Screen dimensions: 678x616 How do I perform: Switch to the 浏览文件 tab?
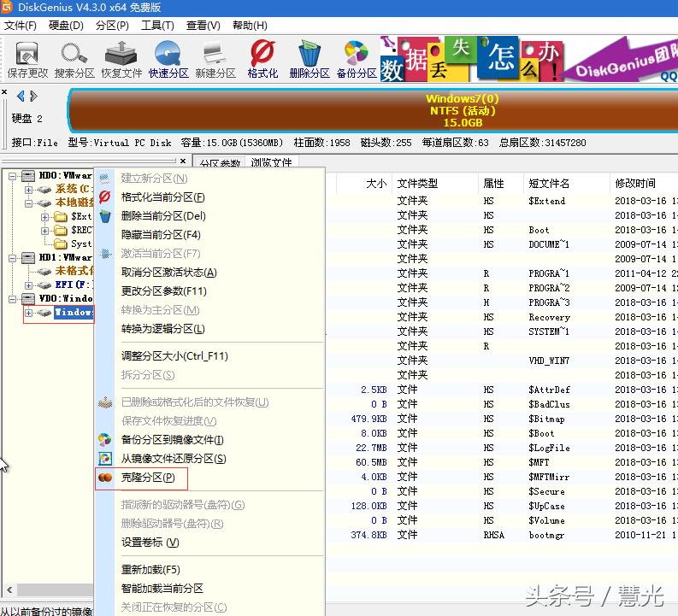[272, 162]
